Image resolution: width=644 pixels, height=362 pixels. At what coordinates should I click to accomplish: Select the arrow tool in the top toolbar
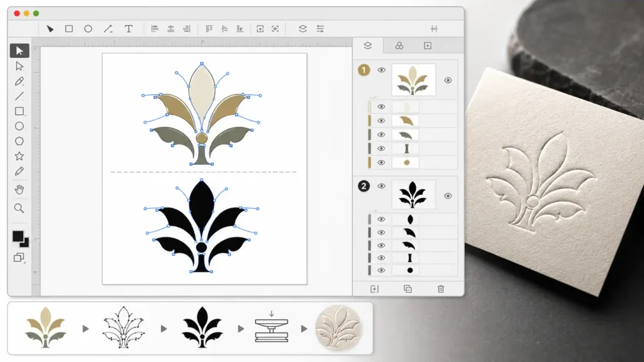click(50, 29)
